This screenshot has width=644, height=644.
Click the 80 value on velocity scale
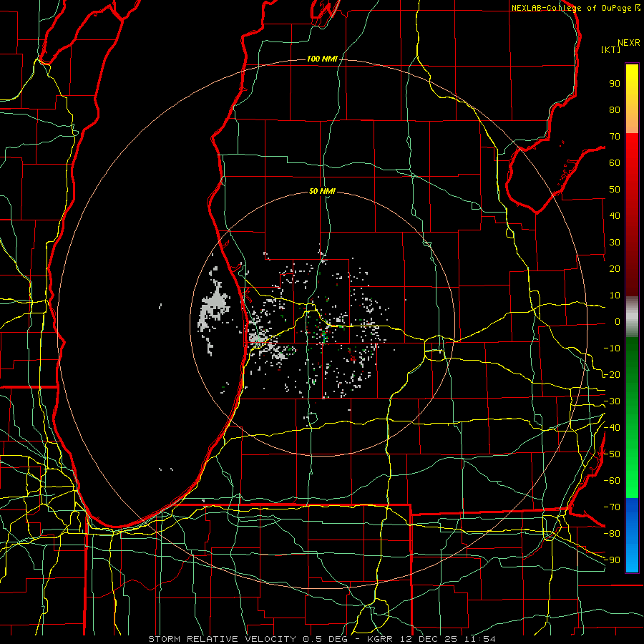[615, 110]
